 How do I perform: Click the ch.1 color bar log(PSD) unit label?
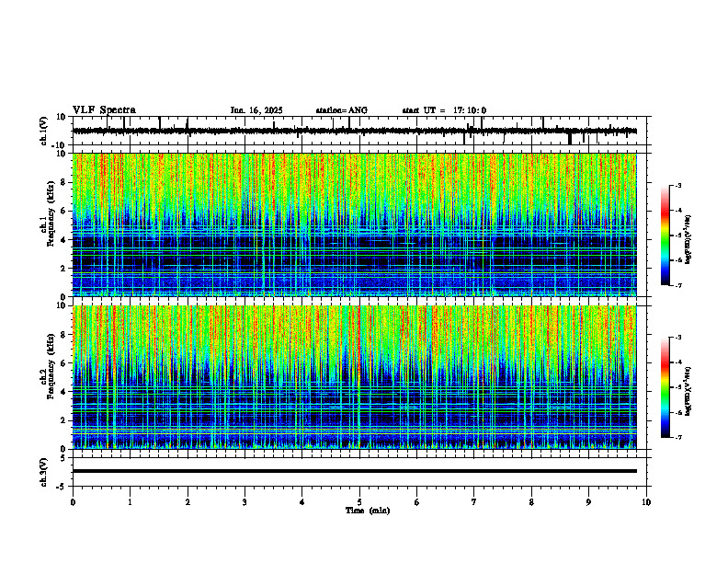click(x=688, y=240)
